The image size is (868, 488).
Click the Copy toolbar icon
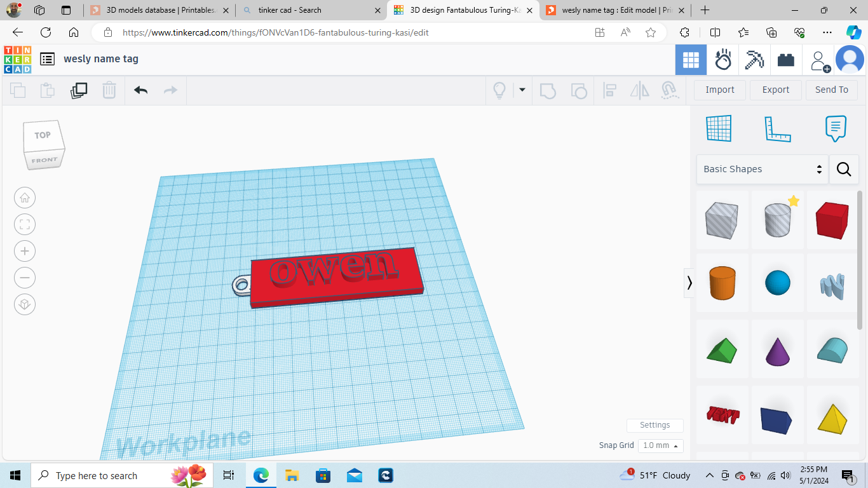tap(18, 90)
